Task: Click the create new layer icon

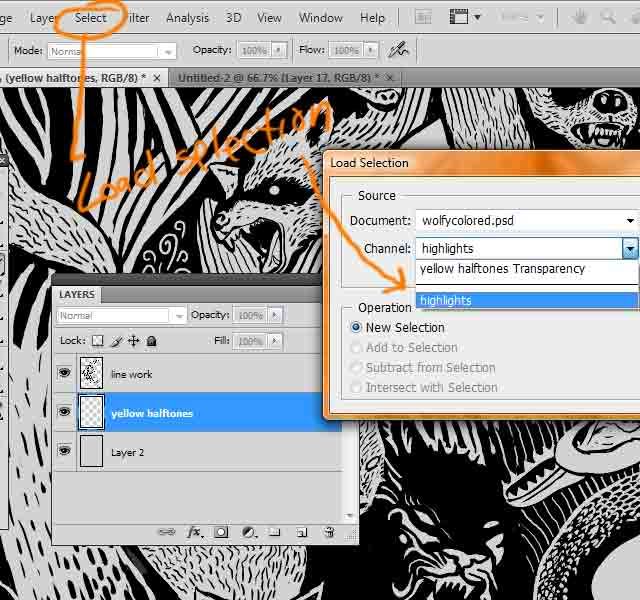Action: (300, 533)
